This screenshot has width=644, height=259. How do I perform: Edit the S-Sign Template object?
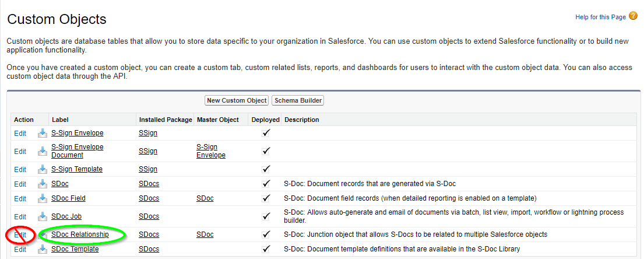point(20,169)
